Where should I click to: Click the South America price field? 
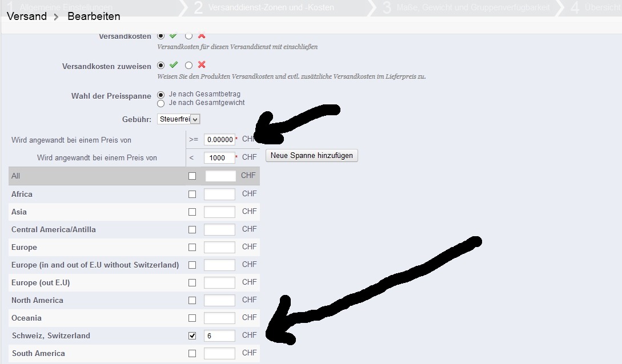[x=219, y=353]
